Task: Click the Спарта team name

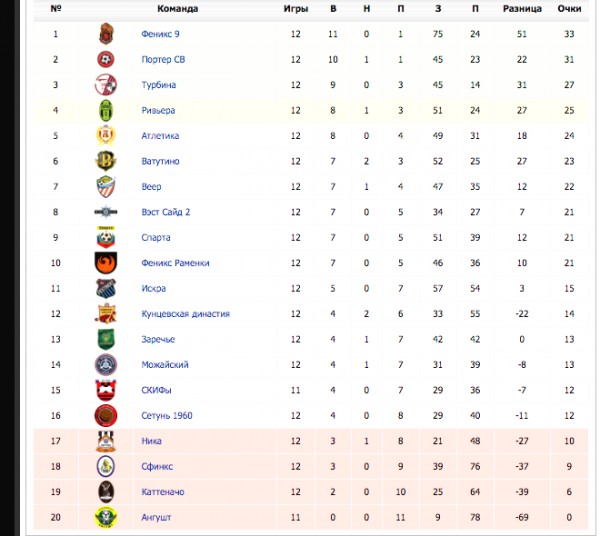Action: pos(156,238)
